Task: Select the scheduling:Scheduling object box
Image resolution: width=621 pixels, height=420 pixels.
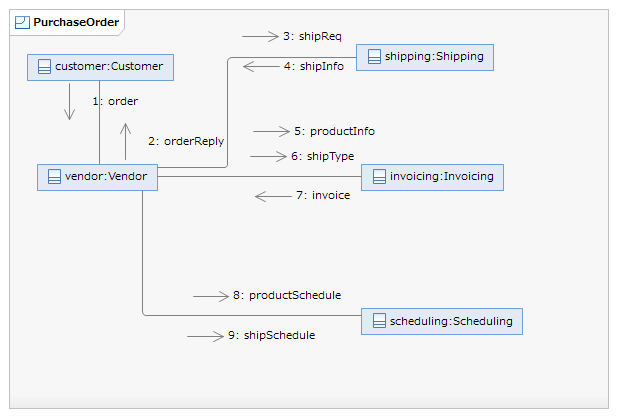Action: point(441,321)
